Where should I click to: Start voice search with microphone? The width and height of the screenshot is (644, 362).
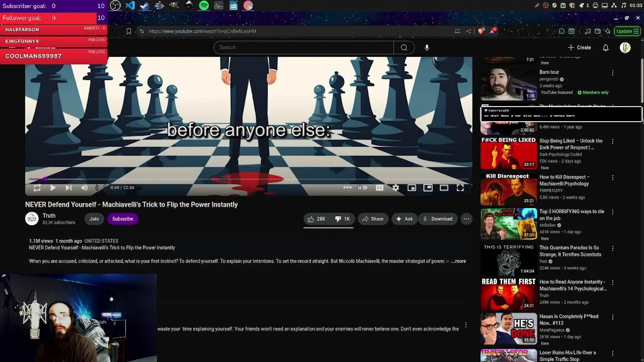point(427,47)
